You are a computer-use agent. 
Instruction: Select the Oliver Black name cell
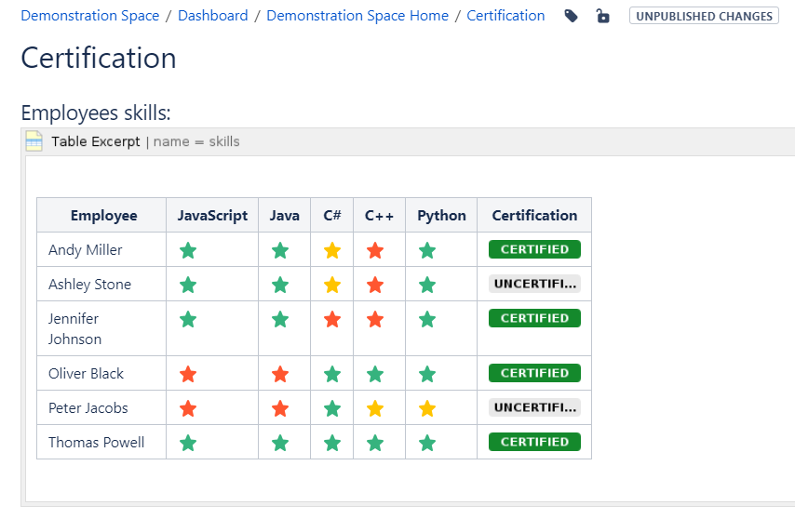(101, 373)
